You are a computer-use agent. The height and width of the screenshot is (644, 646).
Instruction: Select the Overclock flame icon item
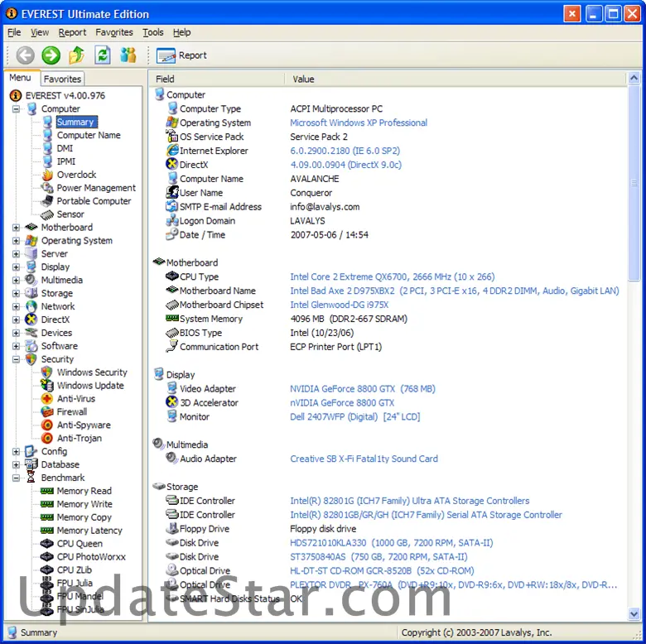click(47, 175)
